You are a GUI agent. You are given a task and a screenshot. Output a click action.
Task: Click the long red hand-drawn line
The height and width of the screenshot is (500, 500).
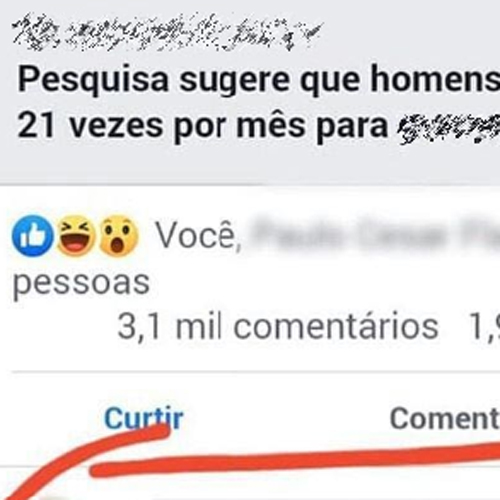pyautogui.click(x=295, y=459)
